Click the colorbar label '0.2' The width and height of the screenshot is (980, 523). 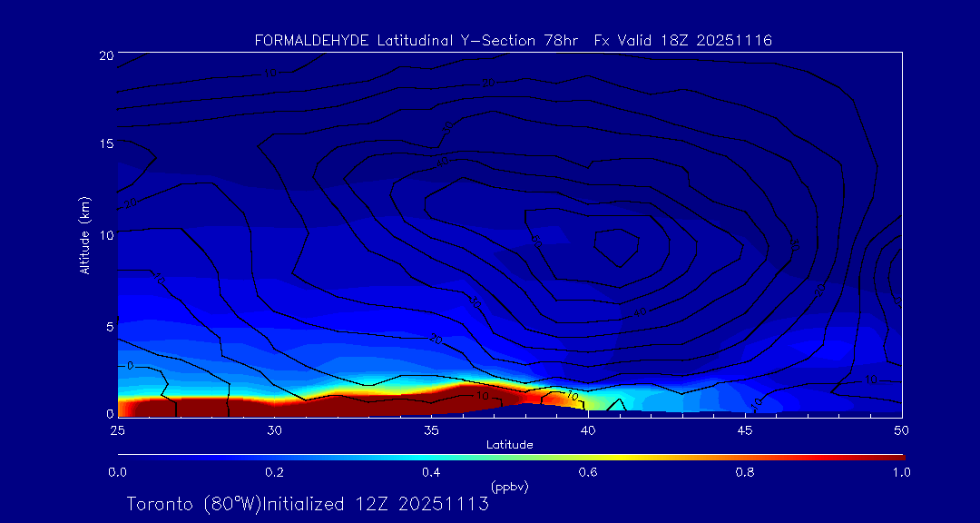coord(274,472)
